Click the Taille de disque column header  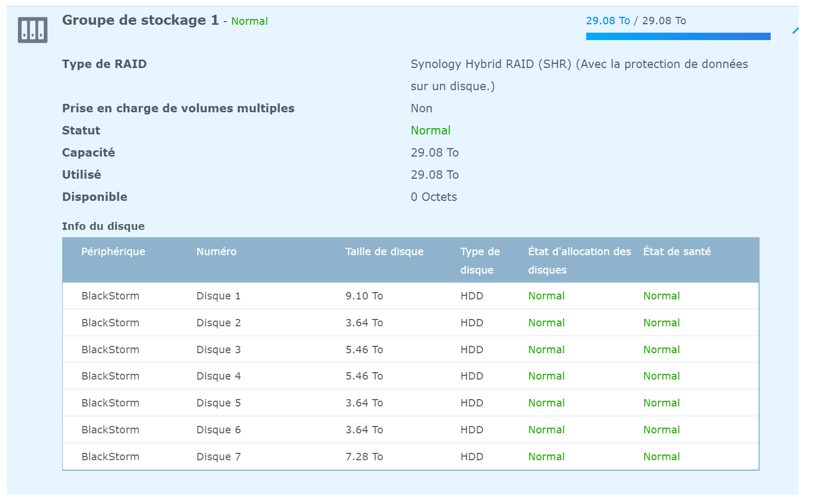pos(384,252)
